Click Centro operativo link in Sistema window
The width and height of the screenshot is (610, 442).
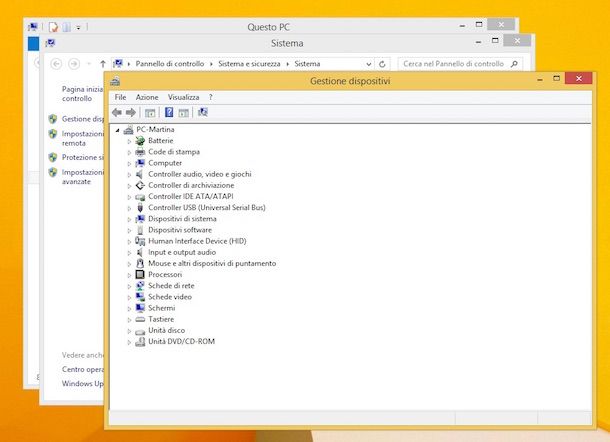[82, 369]
